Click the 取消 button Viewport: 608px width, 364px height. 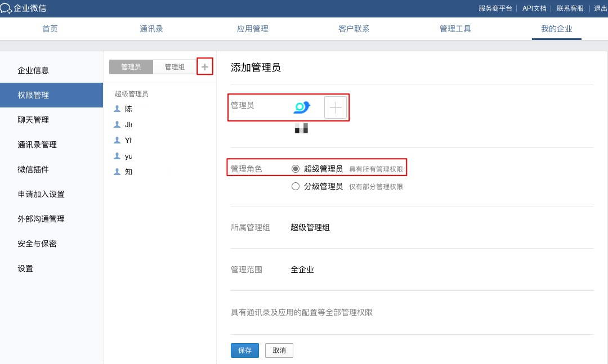[279, 350]
